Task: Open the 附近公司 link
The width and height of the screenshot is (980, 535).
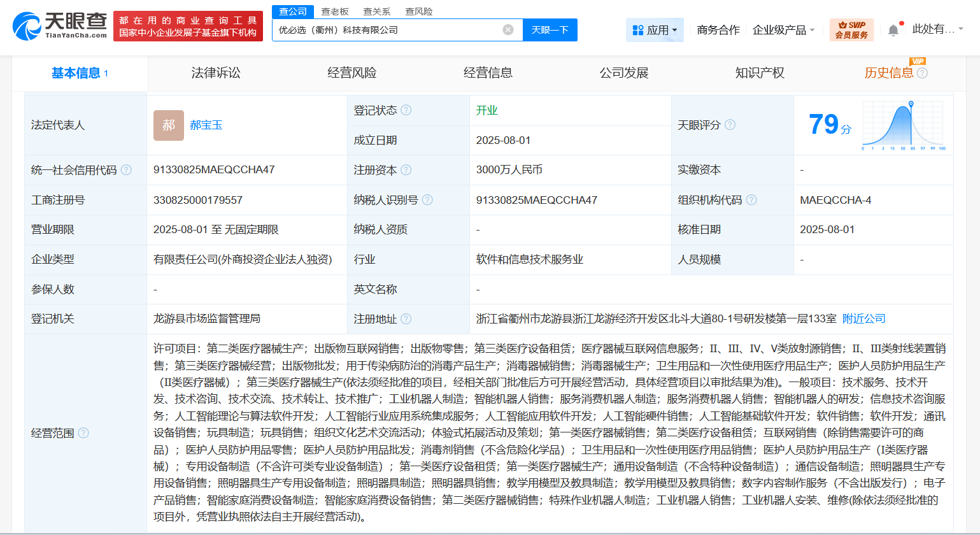Action: pos(863,318)
